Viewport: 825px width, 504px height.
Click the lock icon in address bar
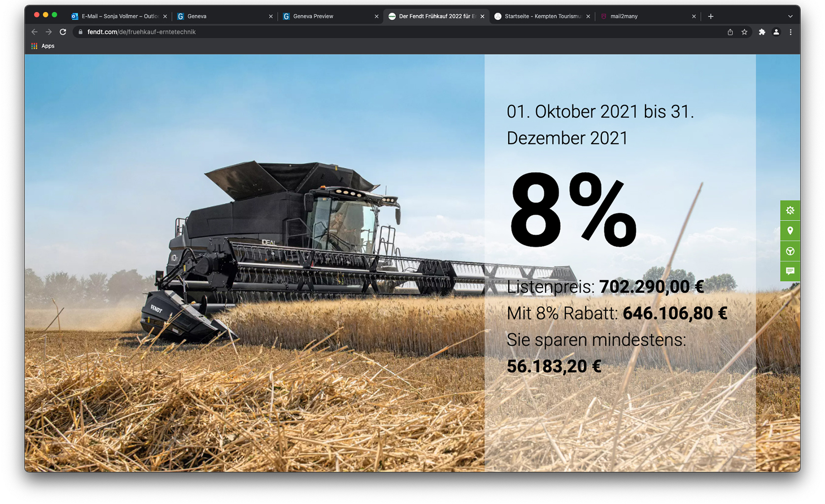click(x=80, y=32)
